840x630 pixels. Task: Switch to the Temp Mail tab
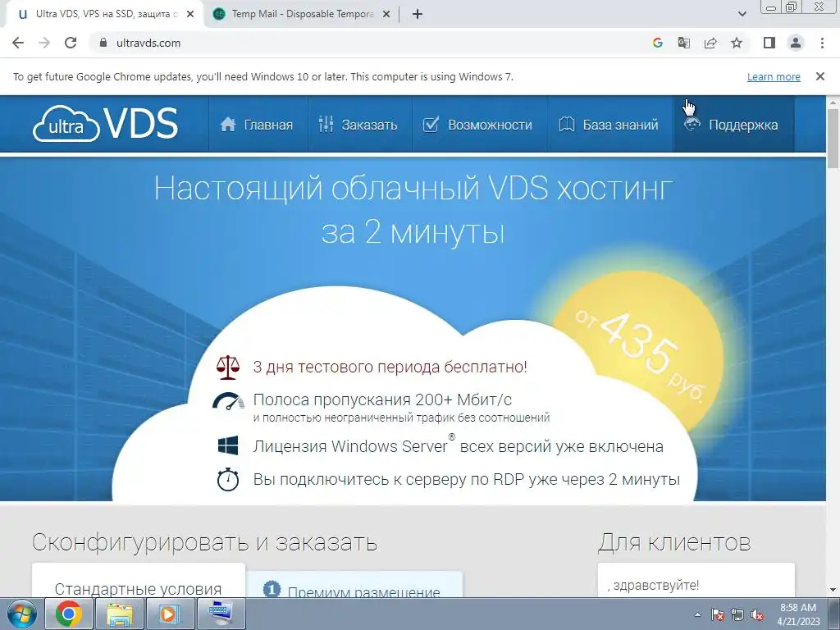[x=302, y=14]
